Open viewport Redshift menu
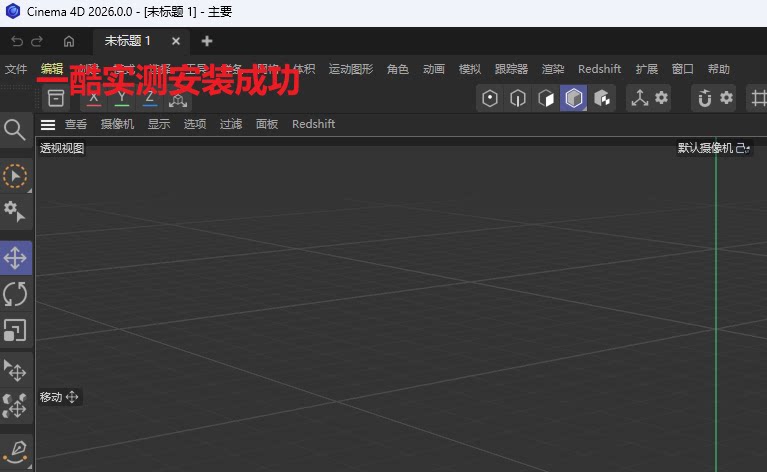Image resolution: width=767 pixels, height=472 pixels. pyautogui.click(x=314, y=124)
